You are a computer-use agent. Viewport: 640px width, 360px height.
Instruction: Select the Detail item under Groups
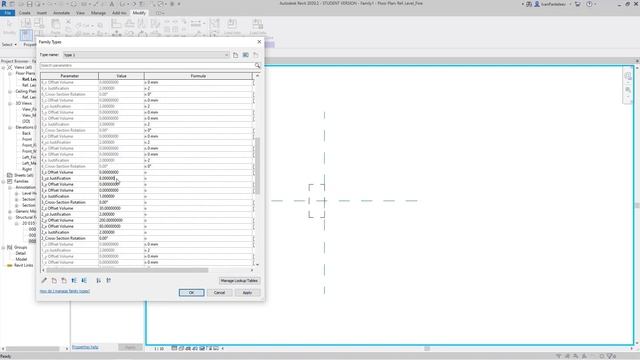point(21,253)
